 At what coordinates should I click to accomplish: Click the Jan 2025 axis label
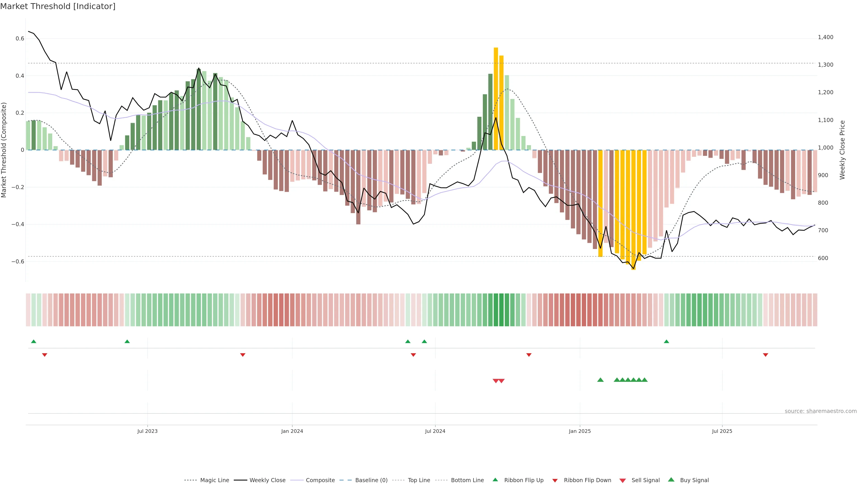point(580,431)
